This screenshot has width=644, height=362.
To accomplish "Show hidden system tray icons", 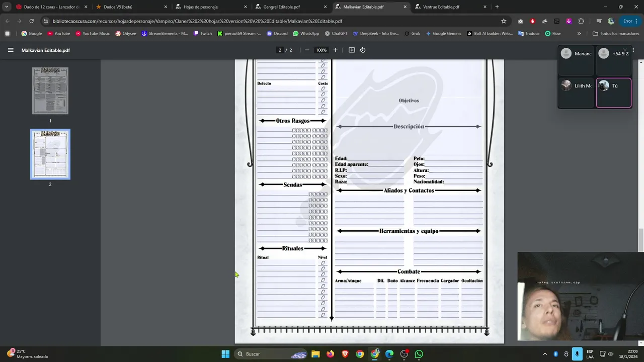I will coord(545,354).
